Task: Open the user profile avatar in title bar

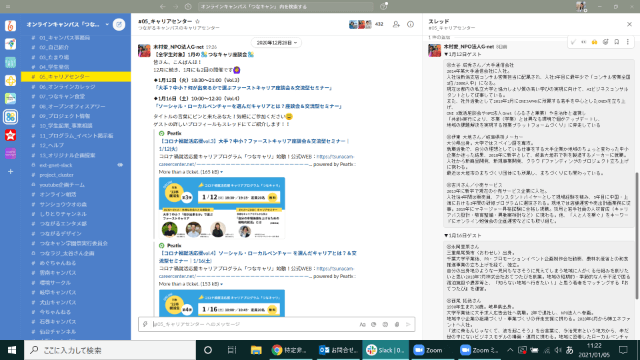Action: tap(581, 7)
